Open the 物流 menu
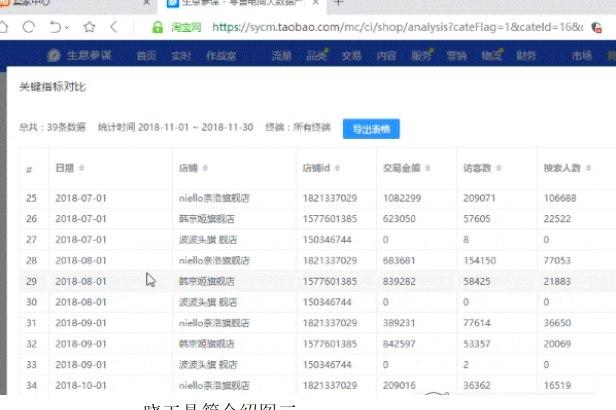This screenshot has height=410, width=616. 491,56
